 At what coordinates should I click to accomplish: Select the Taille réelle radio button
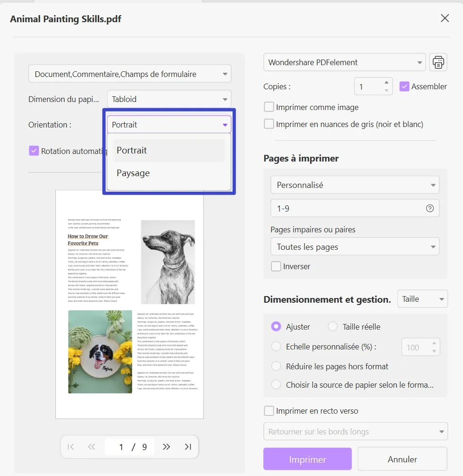point(332,326)
